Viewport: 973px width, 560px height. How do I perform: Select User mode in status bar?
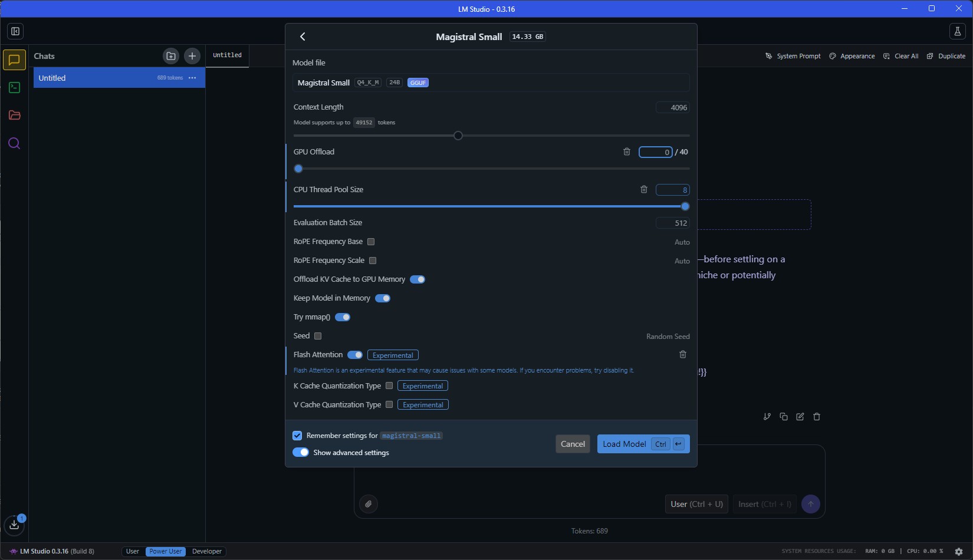click(x=133, y=552)
